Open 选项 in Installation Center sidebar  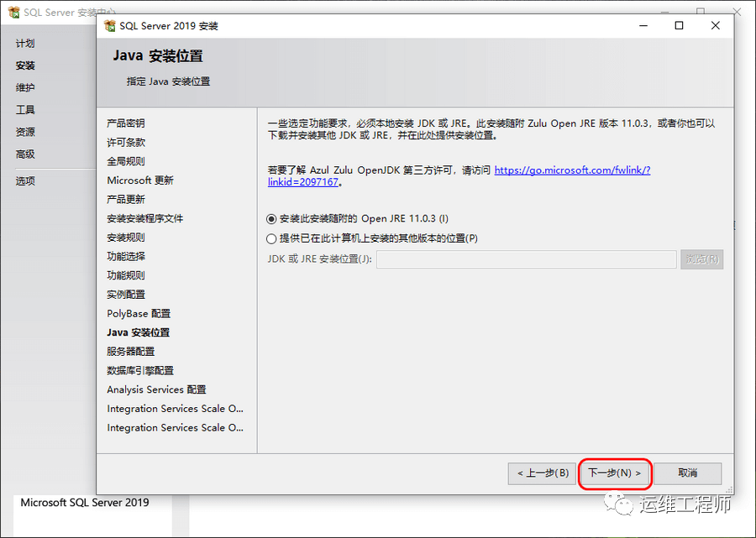tap(25, 181)
